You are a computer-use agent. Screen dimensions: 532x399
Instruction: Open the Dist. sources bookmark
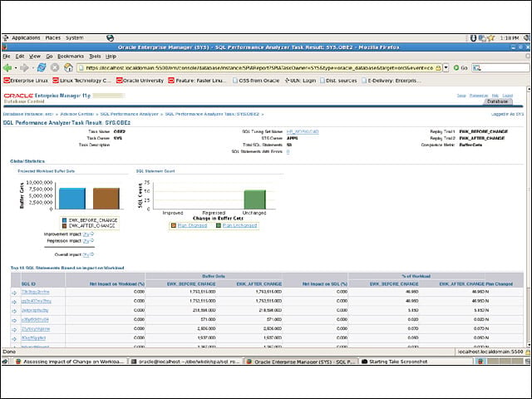(338, 81)
